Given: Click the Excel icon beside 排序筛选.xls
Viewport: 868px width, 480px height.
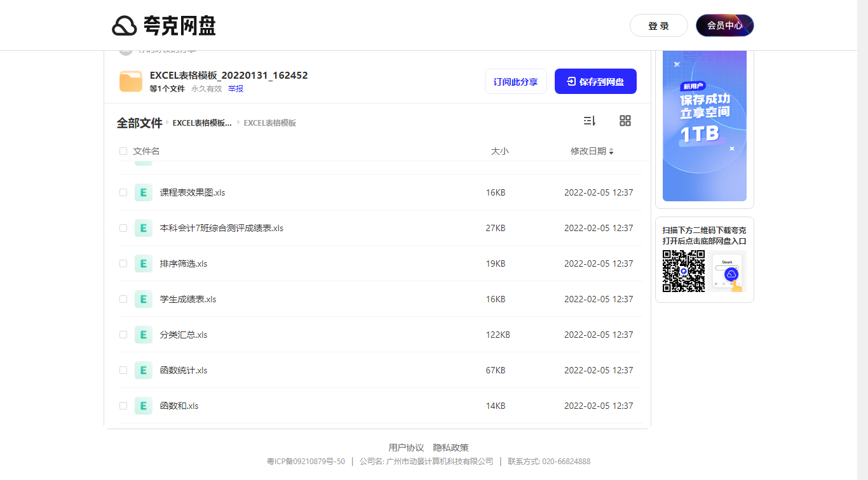Looking at the screenshot, I should coord(143,263).
